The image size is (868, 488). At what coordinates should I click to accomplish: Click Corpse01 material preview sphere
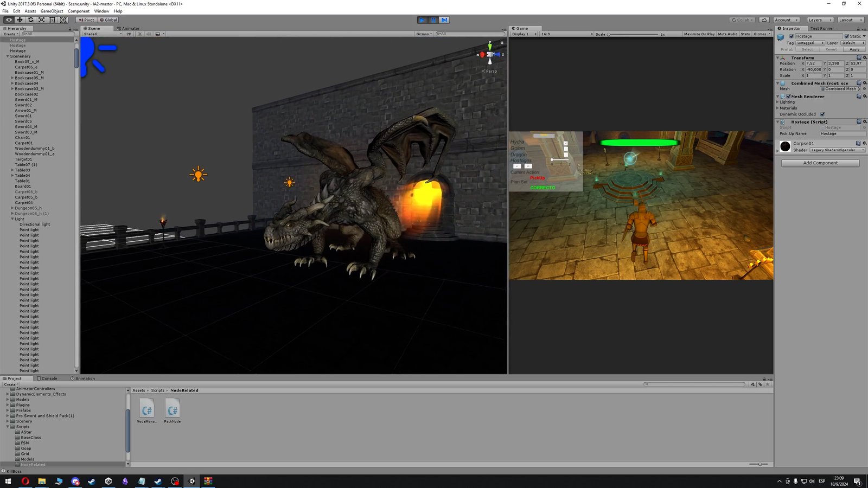point(785,146)
